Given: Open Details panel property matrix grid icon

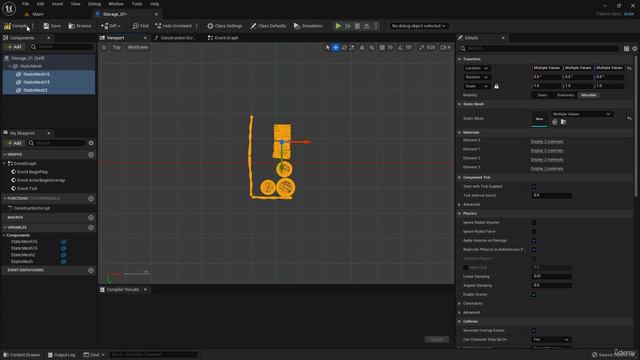Looking at the screenshot, I should 627,49.
